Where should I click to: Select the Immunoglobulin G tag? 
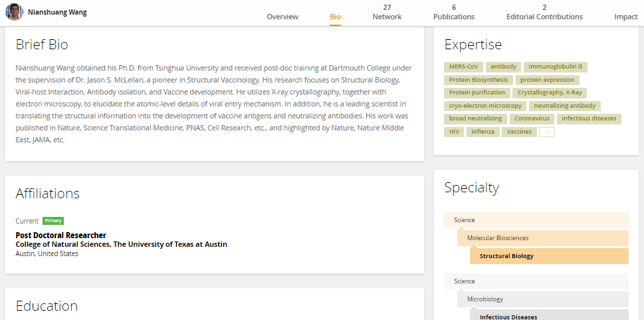coord(556,67)
